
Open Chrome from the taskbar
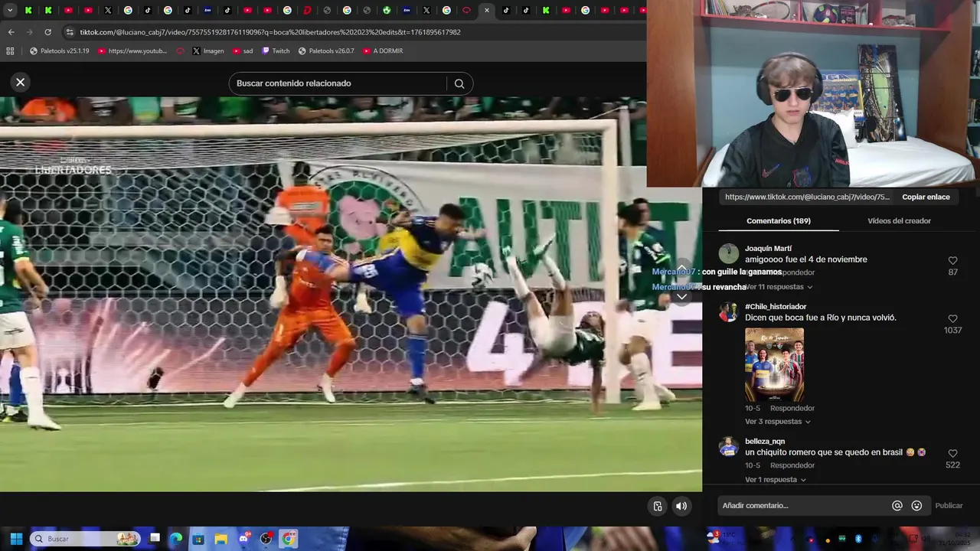289,539
